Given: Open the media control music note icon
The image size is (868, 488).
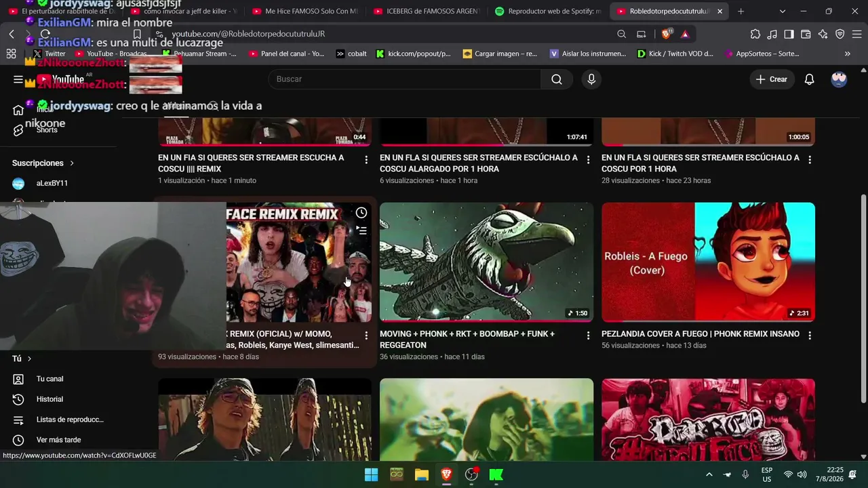Looking at the screenshot, I should (x=772, y=34).
